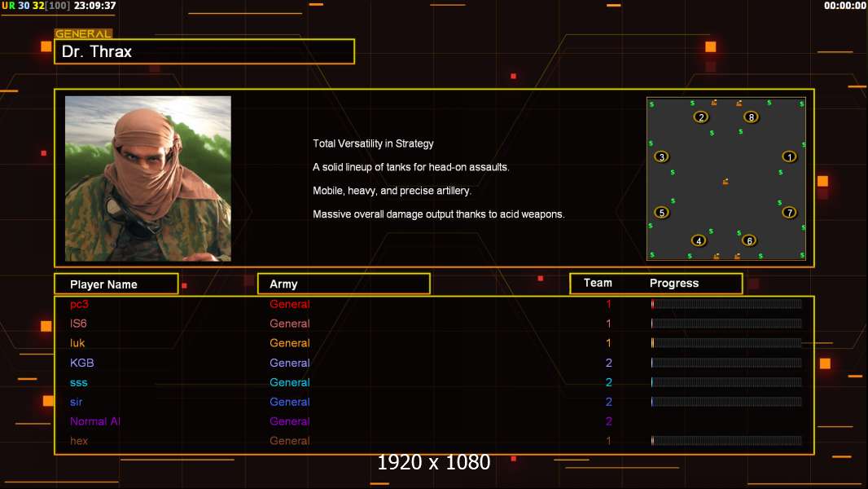
Task: Select start position 3 on the minimap
Action: [661, 156]
